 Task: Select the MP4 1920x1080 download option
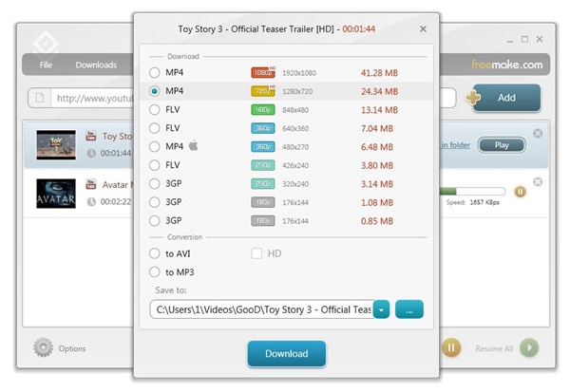tap(155, 73)
